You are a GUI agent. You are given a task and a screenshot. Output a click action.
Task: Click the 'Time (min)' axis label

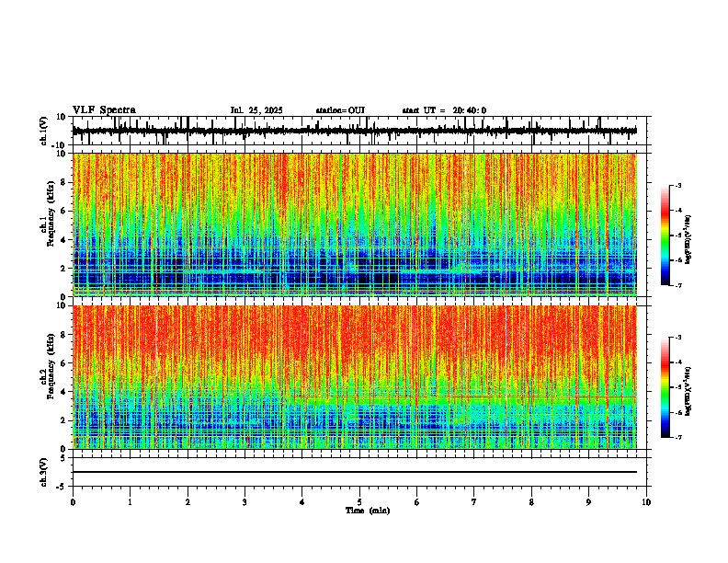[368, 511]
